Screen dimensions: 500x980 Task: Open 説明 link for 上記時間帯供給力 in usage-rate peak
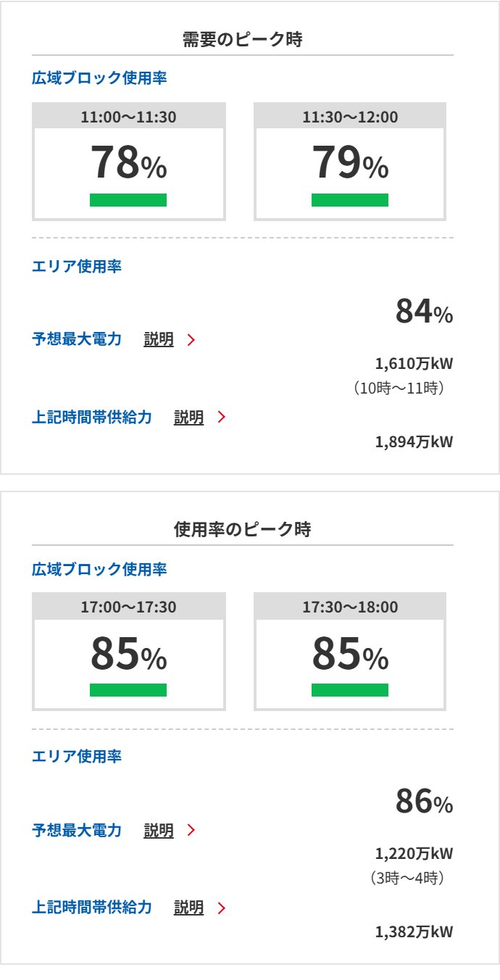[x=188, y=908]
